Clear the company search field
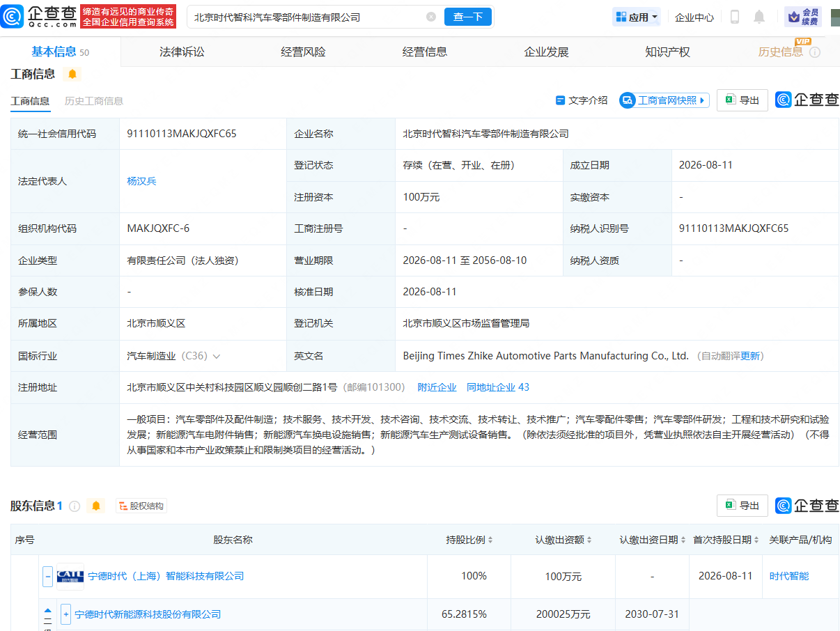Viewport: 840px width, 631px height. (431, 17)
